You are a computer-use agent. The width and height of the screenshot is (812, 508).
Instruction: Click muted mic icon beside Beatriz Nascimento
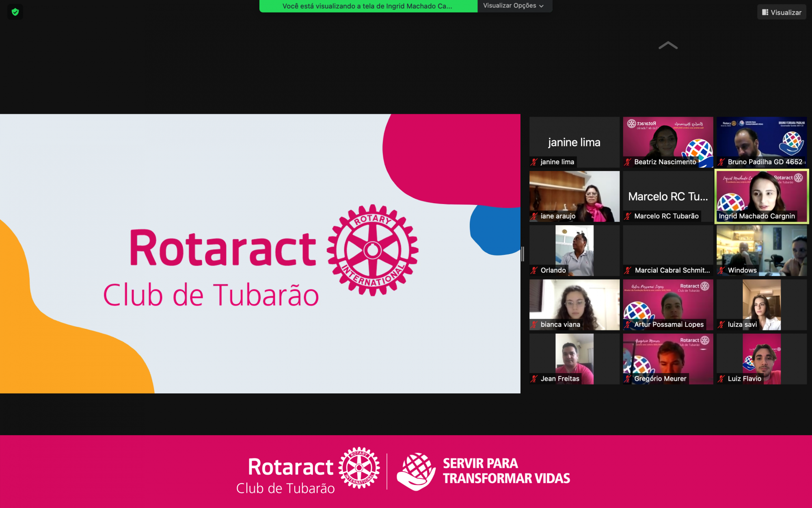tap(628, 162)
